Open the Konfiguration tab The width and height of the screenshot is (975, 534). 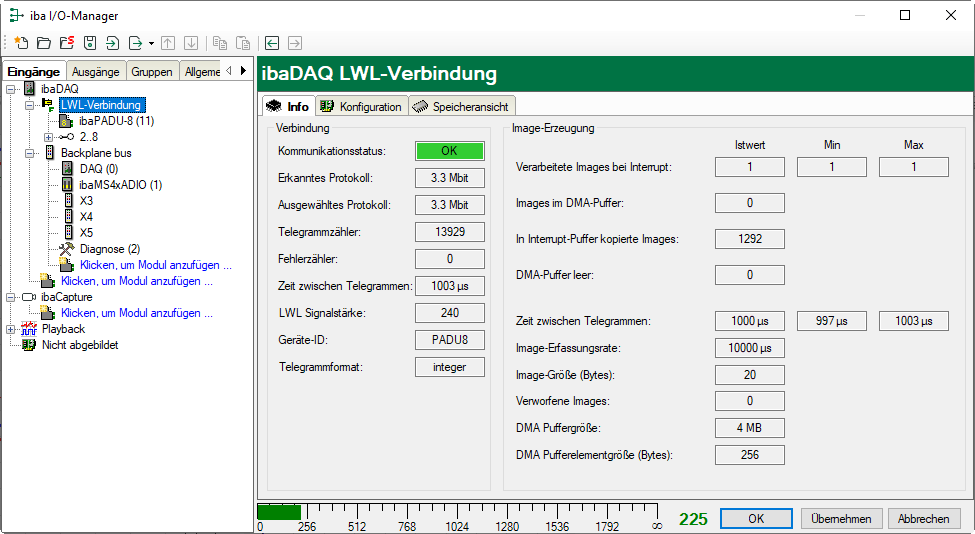pyautogui.click(x=362, y=107)
